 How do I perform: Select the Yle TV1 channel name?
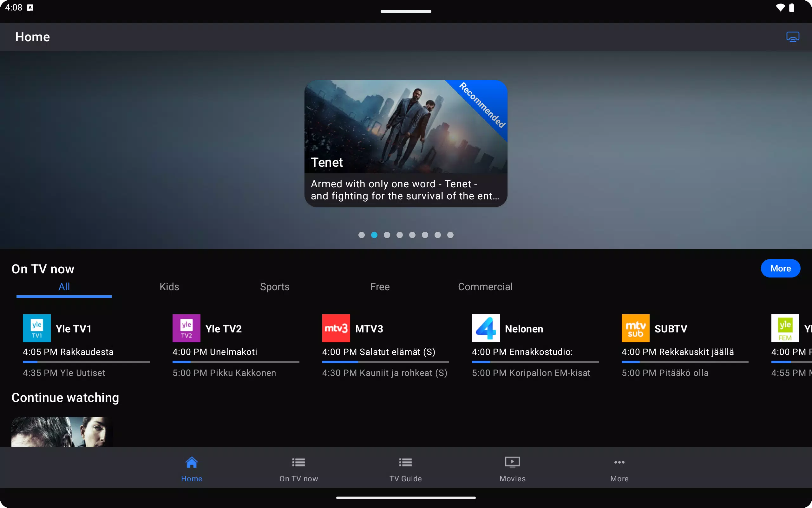(x=74, y=329)
